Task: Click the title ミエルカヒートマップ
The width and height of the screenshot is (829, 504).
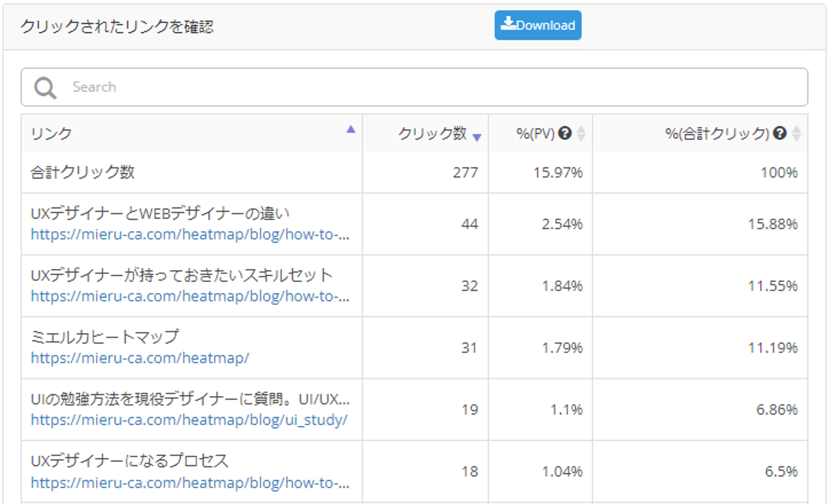Action: click(x=105, y=336)
